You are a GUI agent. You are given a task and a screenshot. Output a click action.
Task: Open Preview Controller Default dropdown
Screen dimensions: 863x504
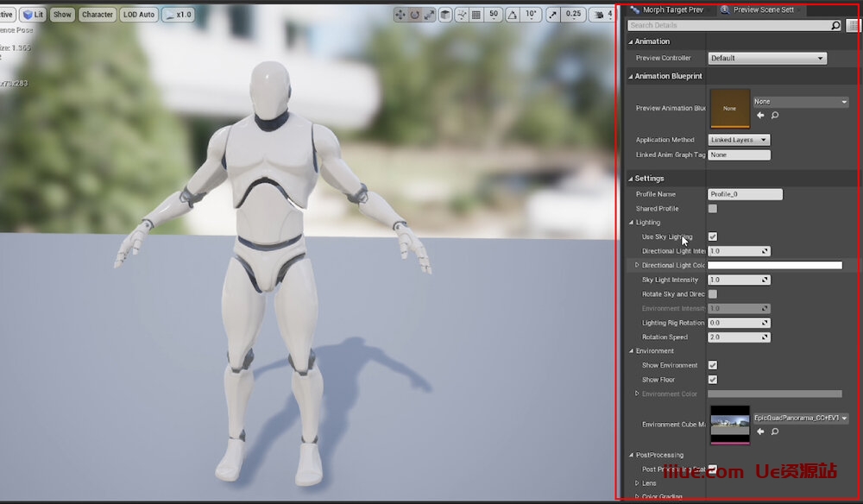click(767, 59)
